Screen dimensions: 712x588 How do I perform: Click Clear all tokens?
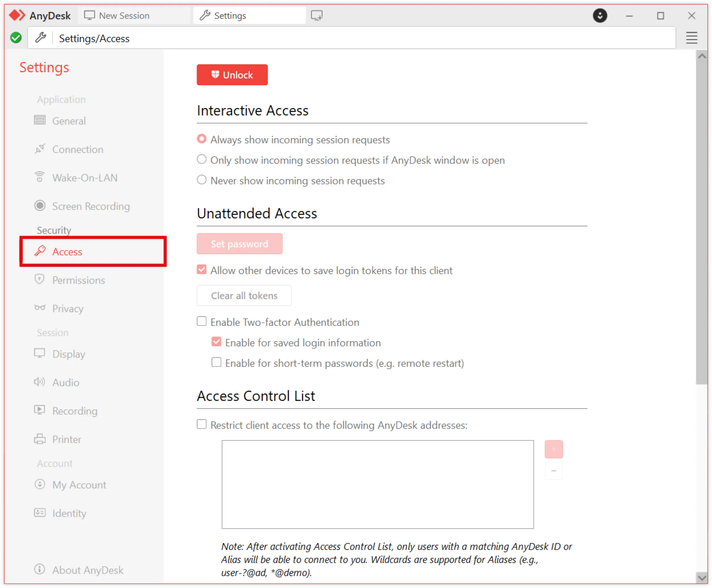point(244,295)
